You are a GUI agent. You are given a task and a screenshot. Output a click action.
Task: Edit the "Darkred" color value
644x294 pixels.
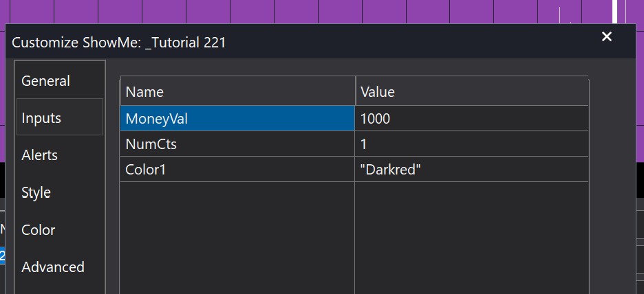[x=471, y=169]
